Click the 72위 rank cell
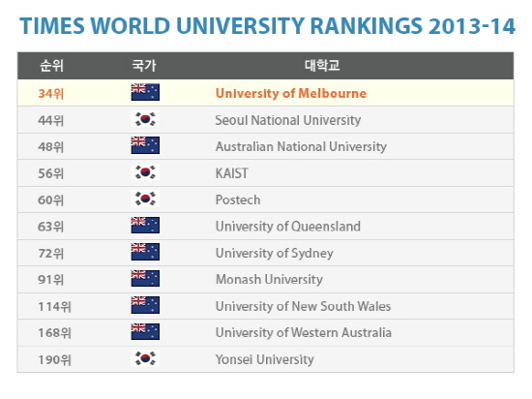This screenshot has width=532, height=399. click(x=51, y=254)
